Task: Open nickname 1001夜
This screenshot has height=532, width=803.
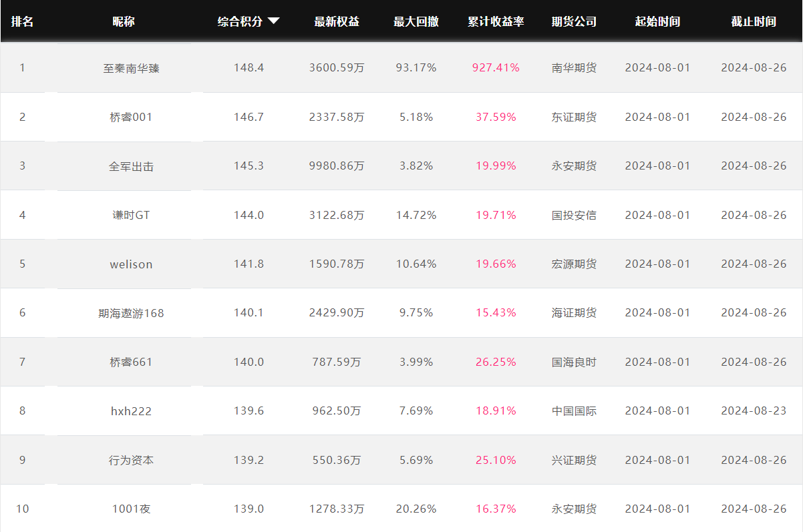Action: [x=131, y=509]
